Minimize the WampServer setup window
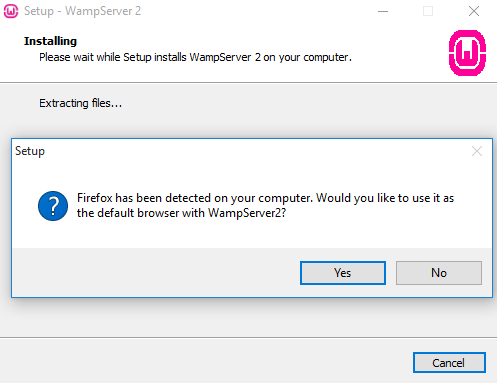This screenshot has height=383, width=497. click(383, 11)
